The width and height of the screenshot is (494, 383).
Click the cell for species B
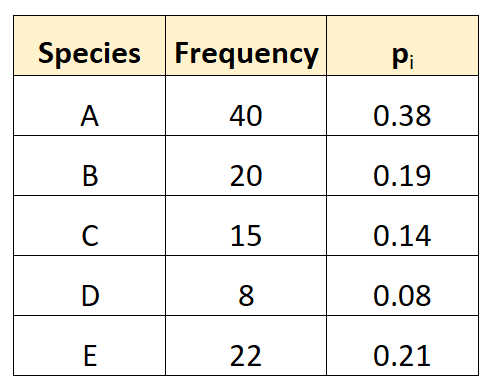[89, 166]
